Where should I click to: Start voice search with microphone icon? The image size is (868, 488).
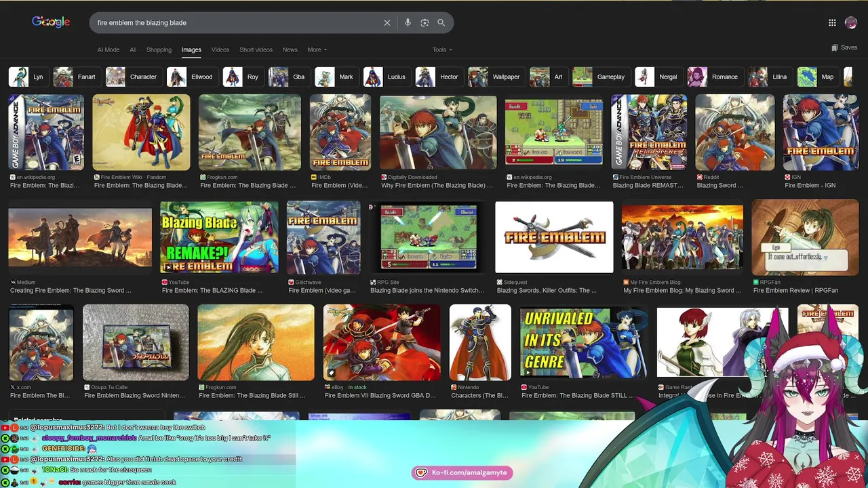pyautogui.click(x=408, y=22)
